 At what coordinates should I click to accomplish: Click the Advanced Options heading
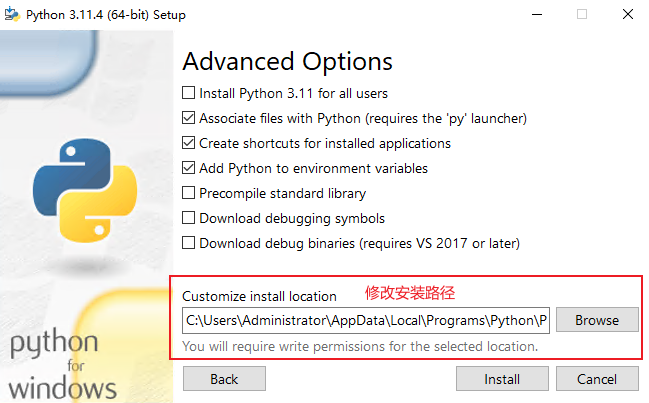click(x=287, y=62)
